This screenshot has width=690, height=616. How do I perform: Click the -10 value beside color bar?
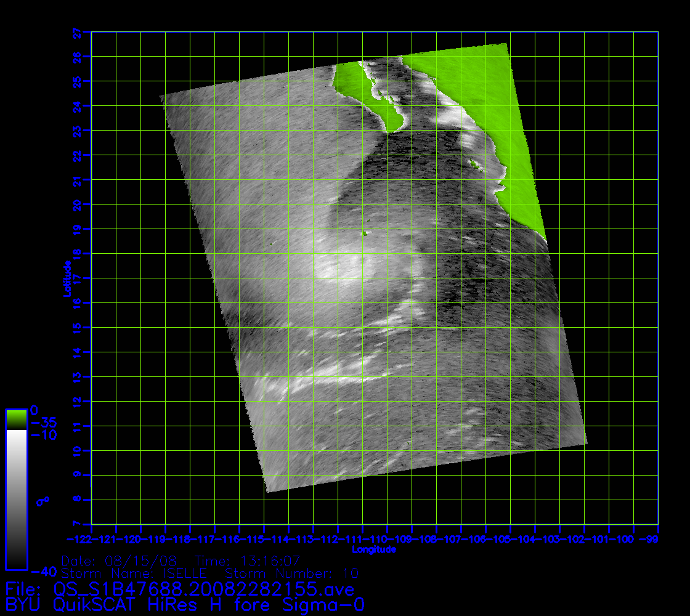click(44, 436)
